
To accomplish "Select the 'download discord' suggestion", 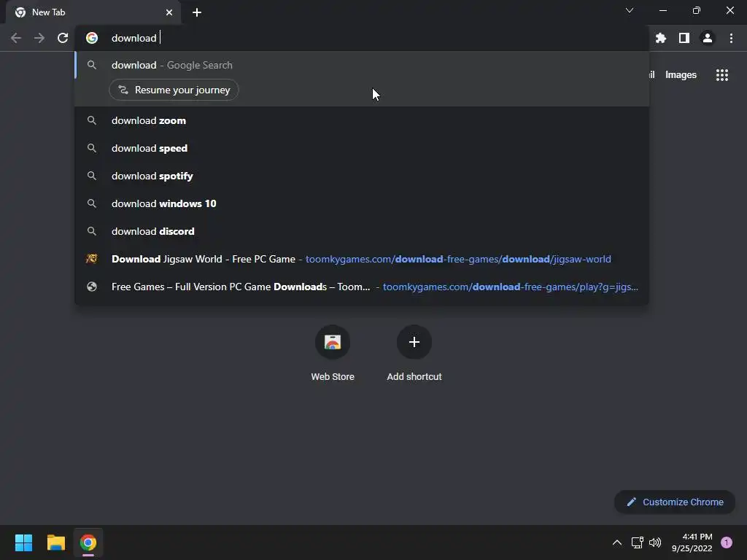I will point(362,231).
